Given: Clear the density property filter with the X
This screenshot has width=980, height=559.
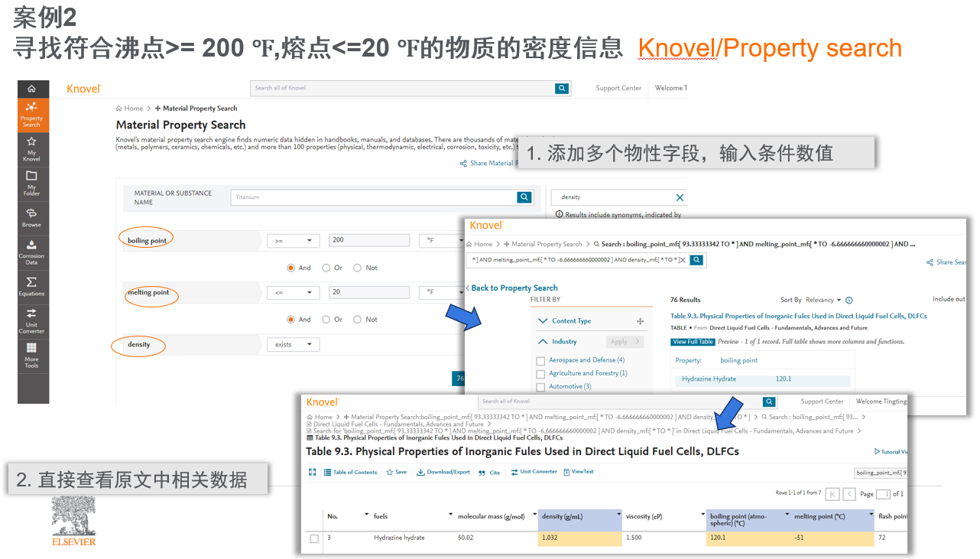Looking at the screenshot, I should [x=680, y=197].
